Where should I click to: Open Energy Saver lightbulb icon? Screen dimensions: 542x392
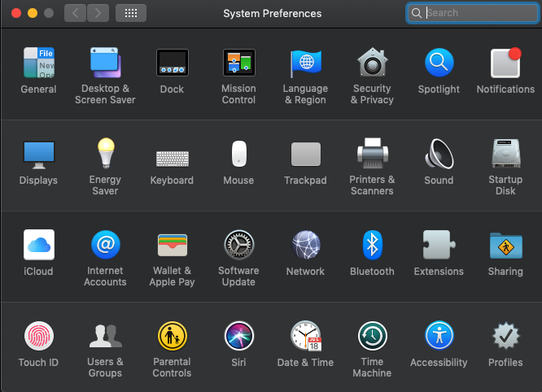coord(106,153)
